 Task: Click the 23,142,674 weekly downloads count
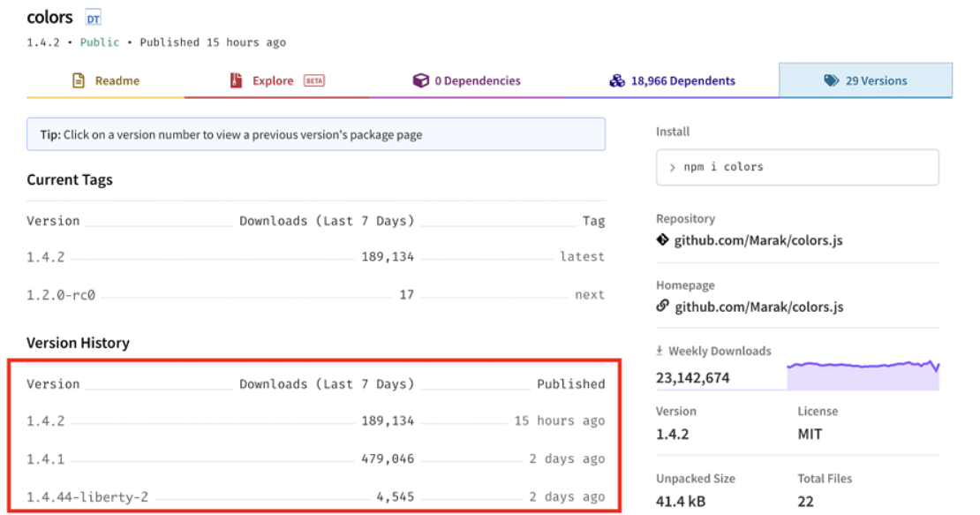click(692, 378)
